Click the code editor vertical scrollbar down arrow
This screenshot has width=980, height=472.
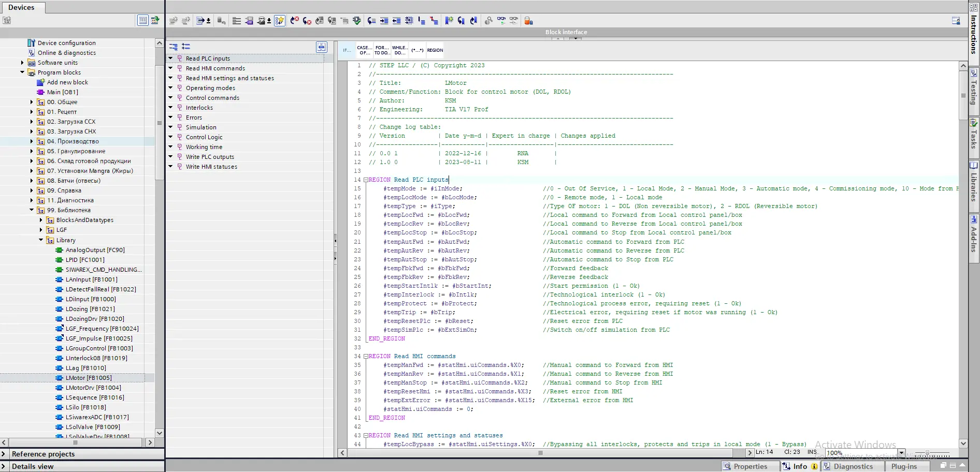point(963,443)
